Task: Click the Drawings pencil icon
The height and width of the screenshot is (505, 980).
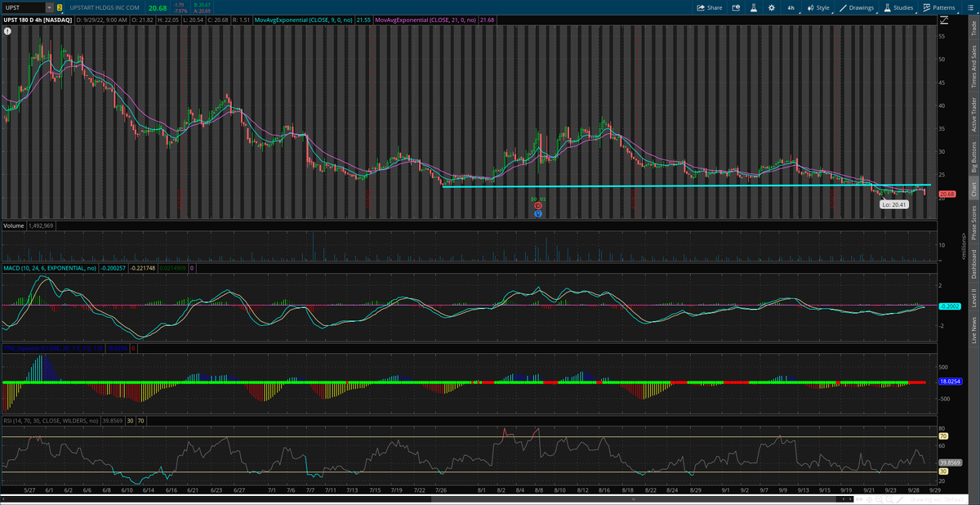Action: [842, 7]
